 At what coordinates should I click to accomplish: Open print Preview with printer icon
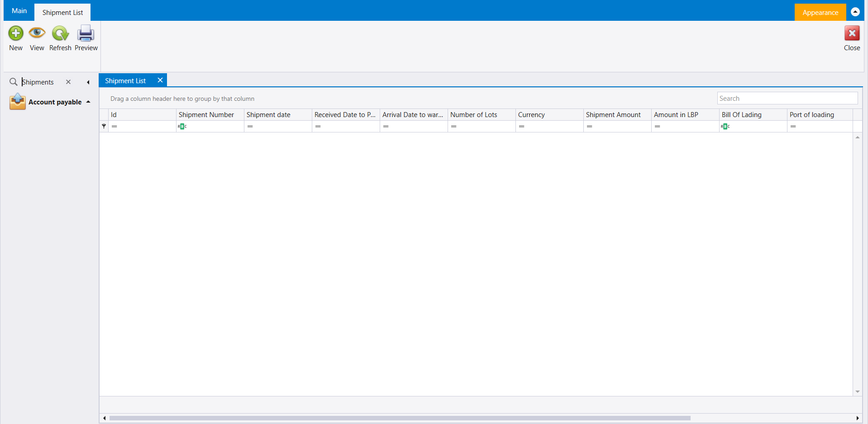tap(86, 33)
